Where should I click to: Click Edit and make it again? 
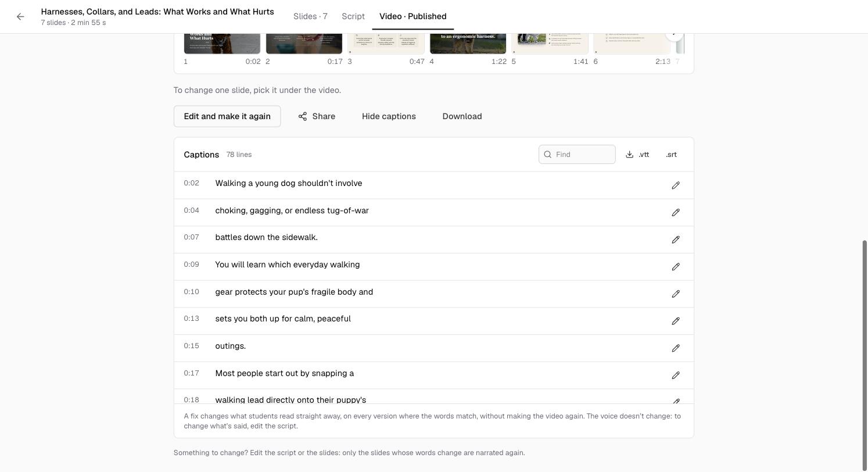(227, 116)
